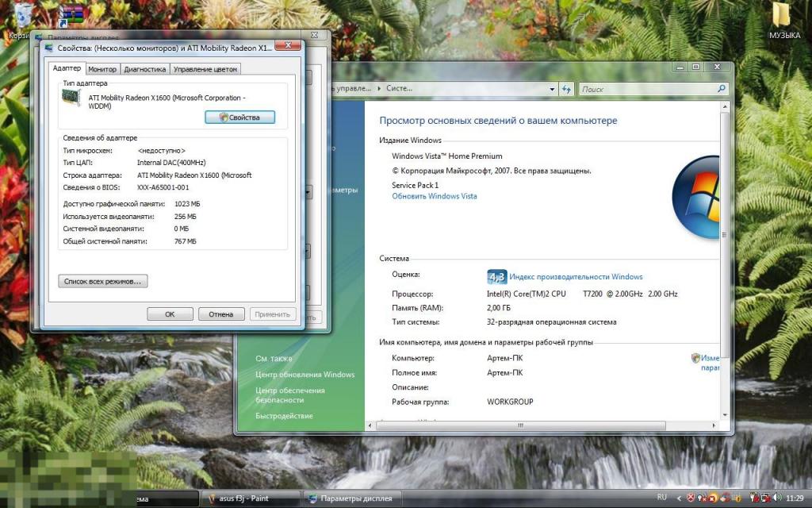Switch to the Параметры дисплея taskbar button
The height and width of the screenshot is (508, 812).
pos(351,498)
